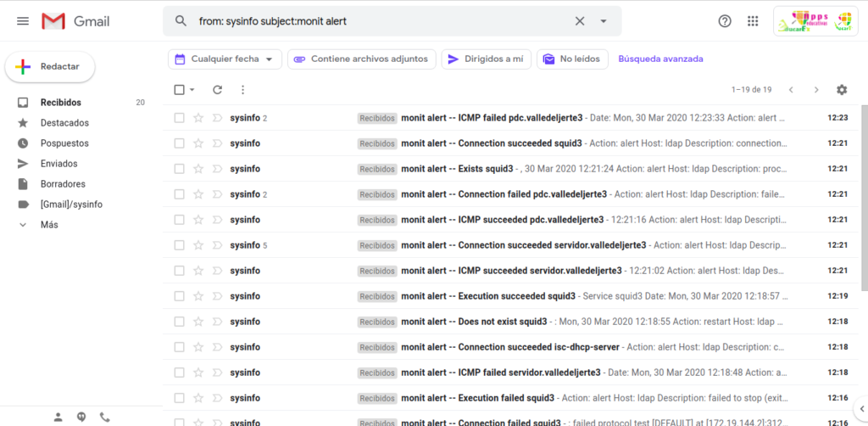868x426 pixels.
Task: Click the vertical scrollbar of the mail list
Action: (x=865, y=197)
